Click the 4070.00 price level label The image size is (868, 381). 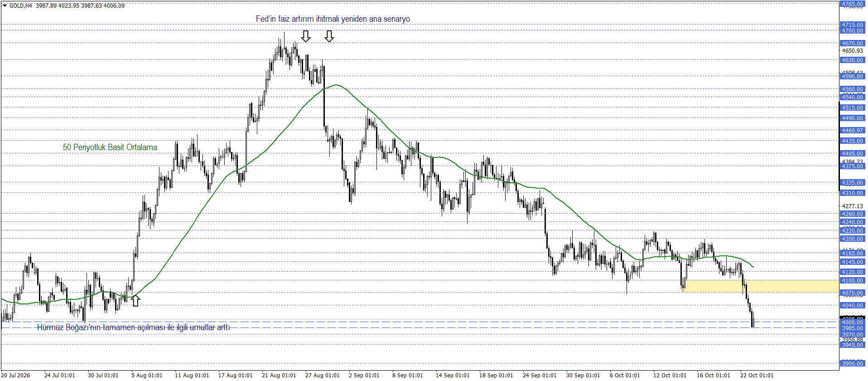pos(853,293)
